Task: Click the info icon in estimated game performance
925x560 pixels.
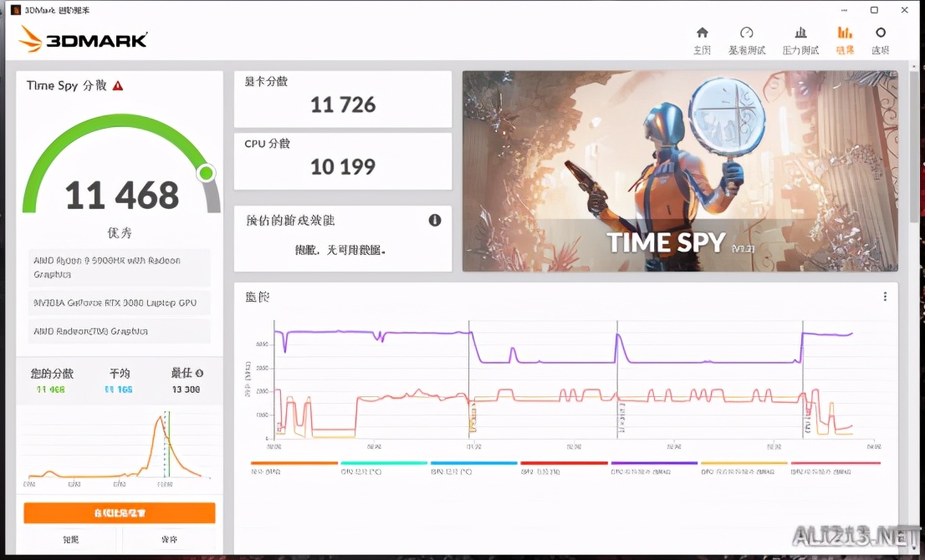Action: pyautogui.click(x=435, y=220)
